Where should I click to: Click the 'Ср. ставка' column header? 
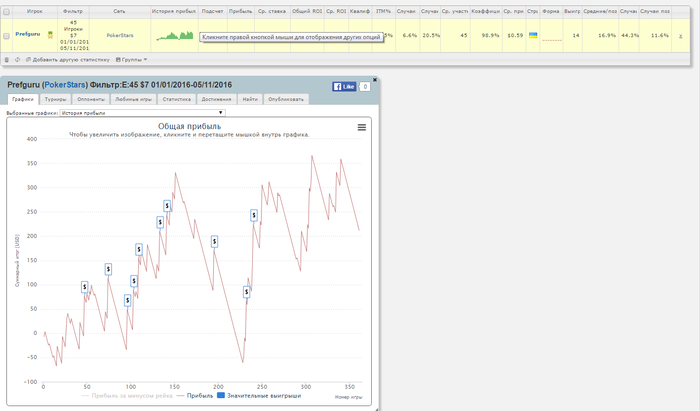[x=272, y=12]
